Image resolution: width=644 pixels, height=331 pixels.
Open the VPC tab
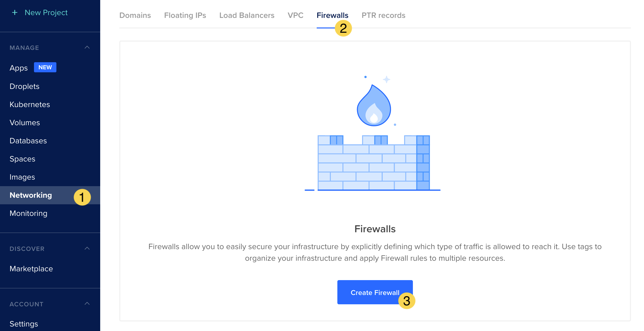pos(295,15)
